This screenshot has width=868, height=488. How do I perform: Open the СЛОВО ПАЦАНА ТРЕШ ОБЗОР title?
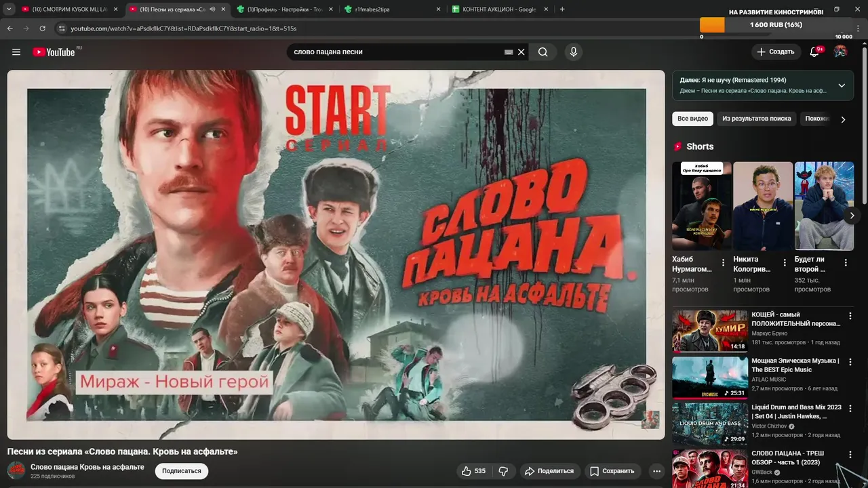pyautogui.click(x=788, y=457)
